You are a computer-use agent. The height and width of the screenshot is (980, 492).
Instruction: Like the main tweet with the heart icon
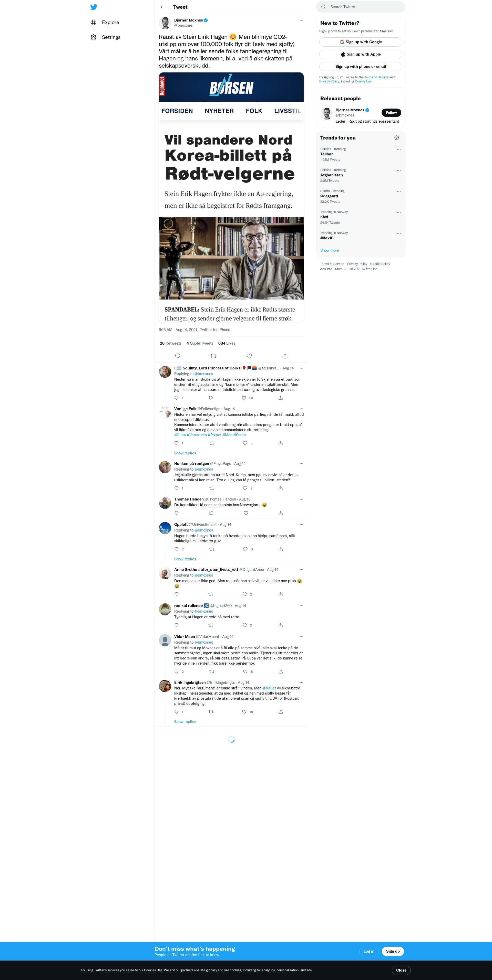pyautogui.click(x=249, y=356)
